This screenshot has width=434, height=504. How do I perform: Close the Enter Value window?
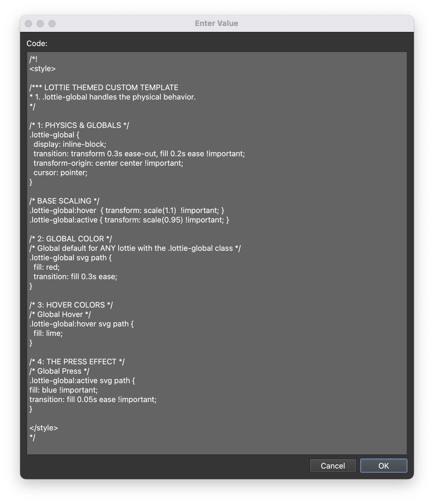coord(28,24)
